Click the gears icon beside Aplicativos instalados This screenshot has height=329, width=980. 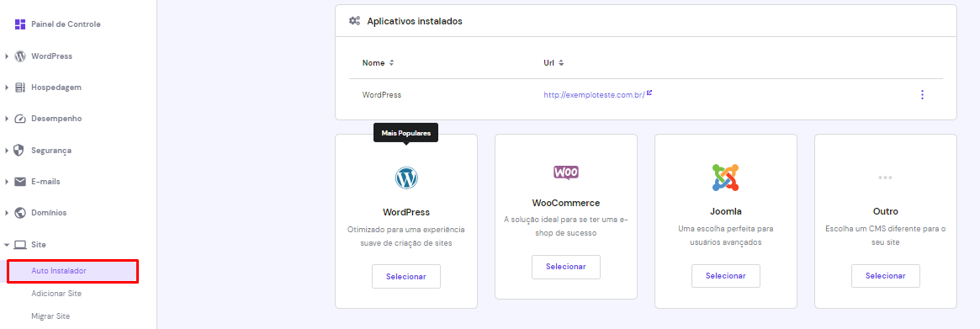[354, 21]
